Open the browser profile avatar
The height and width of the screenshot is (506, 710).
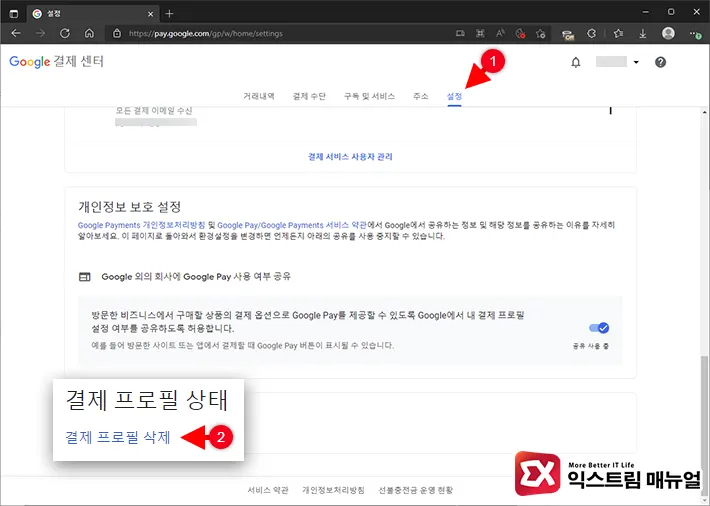[x=668, y=33]
